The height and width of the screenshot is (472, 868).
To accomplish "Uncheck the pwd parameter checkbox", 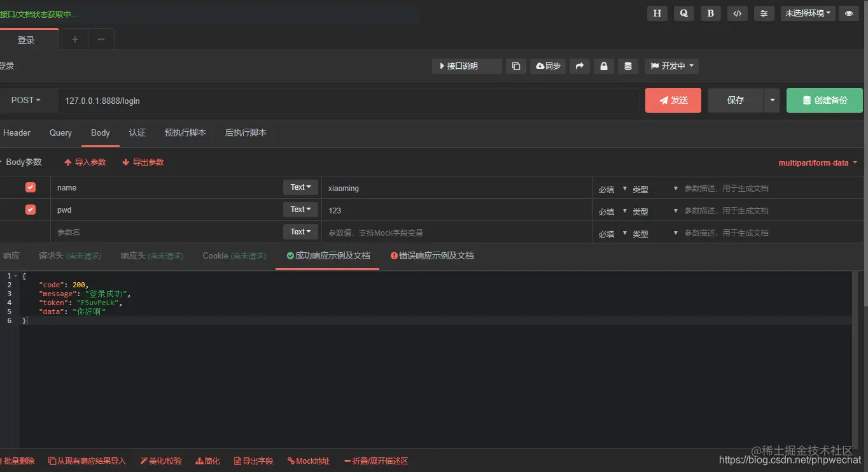I will point(31,210).
